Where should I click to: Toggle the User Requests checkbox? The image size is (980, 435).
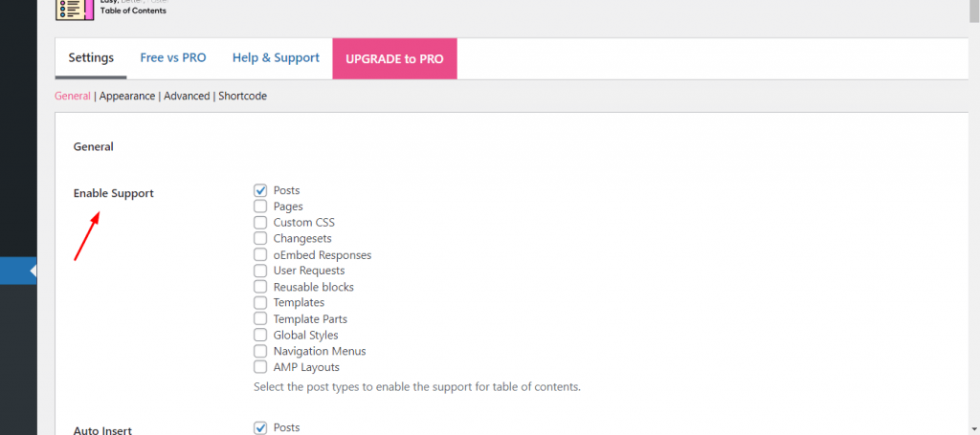pos(260,271)
